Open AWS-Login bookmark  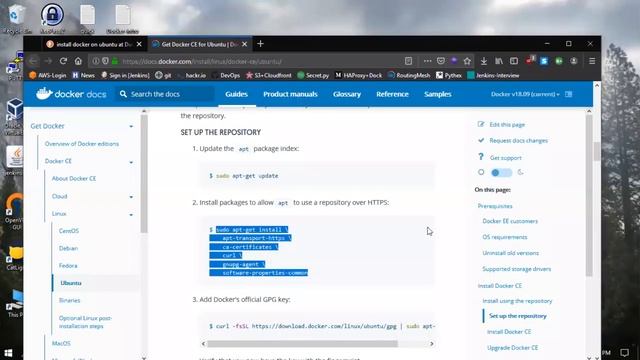pyautogui.click(x=48, y=75)
